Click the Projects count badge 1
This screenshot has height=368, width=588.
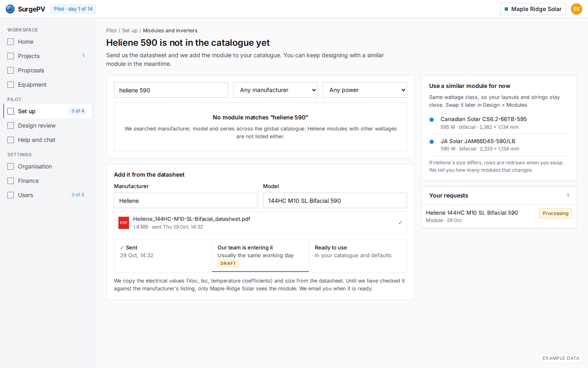pyautogui.click(x=83, y=56)
